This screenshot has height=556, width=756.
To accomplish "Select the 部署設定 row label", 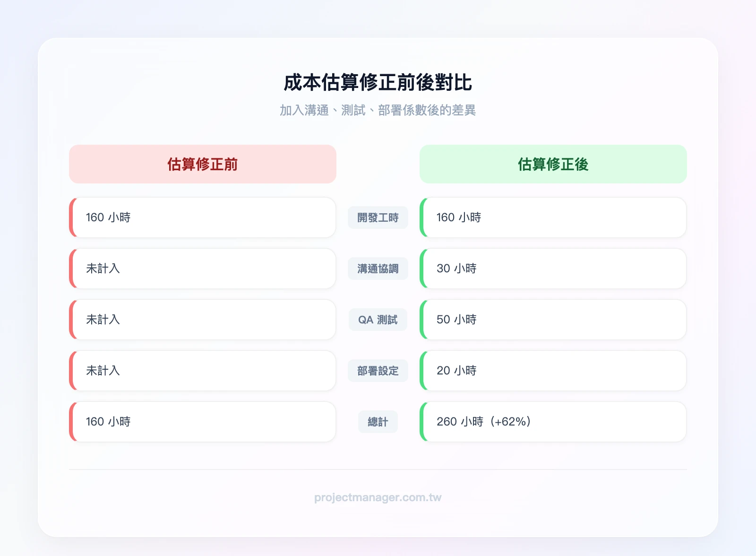I will [378, 371].
